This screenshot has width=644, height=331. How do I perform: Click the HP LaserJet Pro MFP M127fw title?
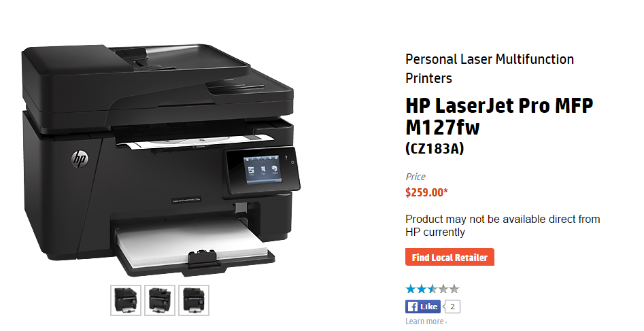tap(499, 116)
